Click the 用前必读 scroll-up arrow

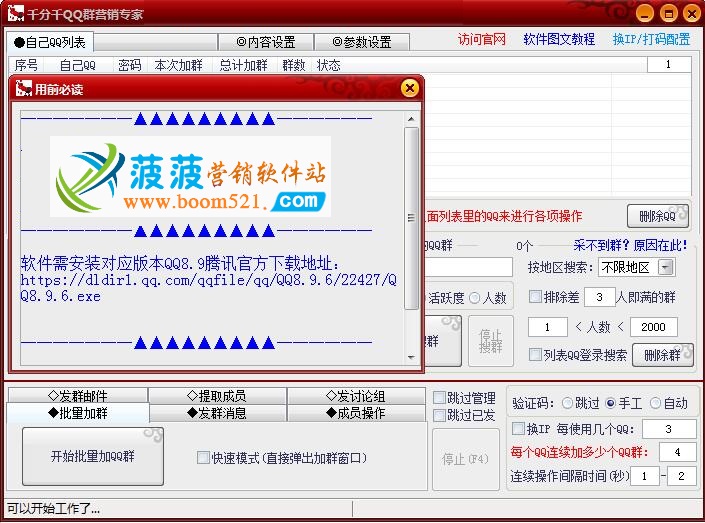pyautogui.click(x=411, y=119)
